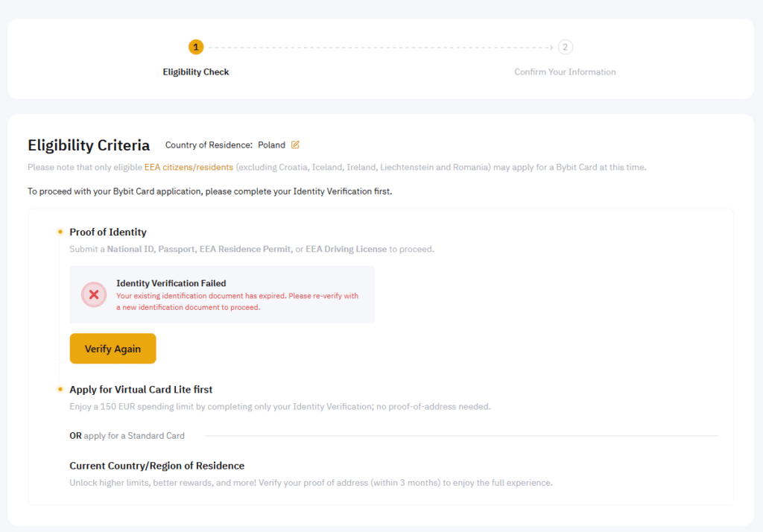Click Submit a National ID instruction text
This screenshot has height=532, width=763.
pyautogui.click(x=252, y=249)
